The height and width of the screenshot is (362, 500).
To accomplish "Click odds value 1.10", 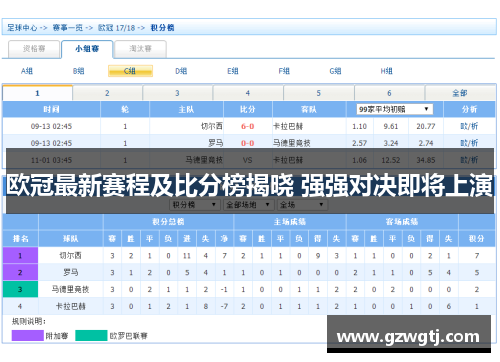I will point(359,126).
